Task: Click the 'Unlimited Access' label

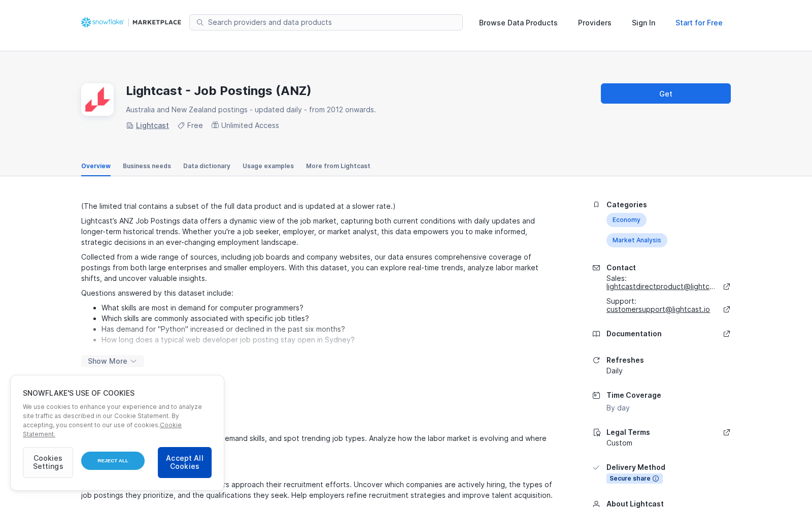Action: [x=250, y=125]
